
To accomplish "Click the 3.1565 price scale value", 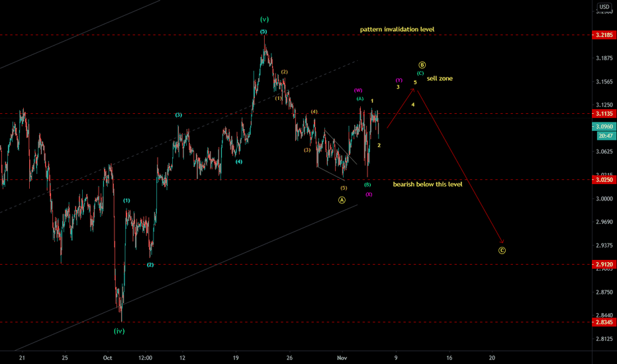I will [604, 82].
